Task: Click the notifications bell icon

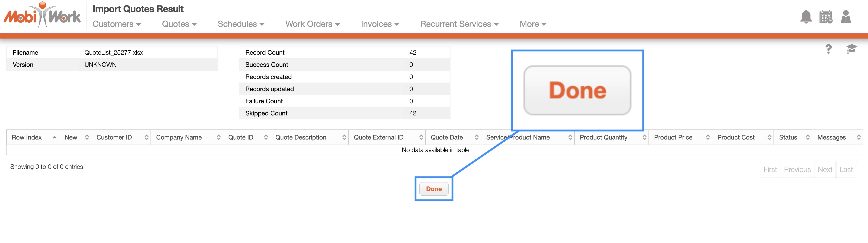Action: [x=806, y=17]
